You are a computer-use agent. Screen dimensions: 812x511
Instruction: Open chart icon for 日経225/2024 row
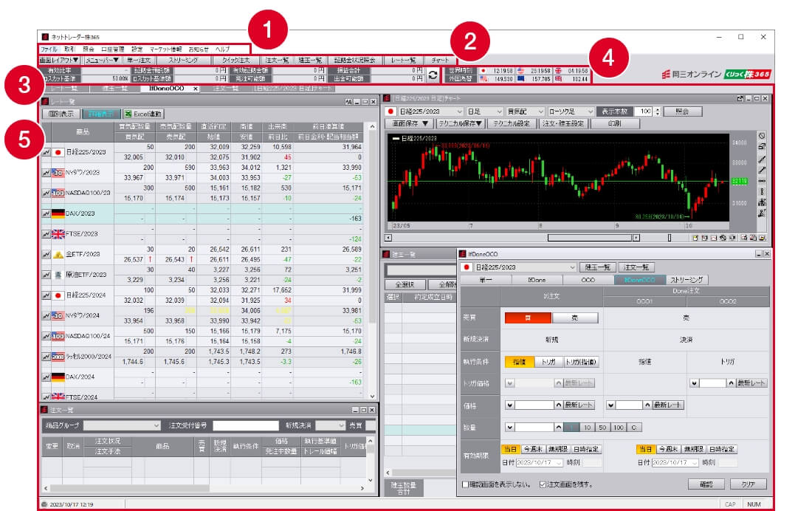click(x=46, y=295)
